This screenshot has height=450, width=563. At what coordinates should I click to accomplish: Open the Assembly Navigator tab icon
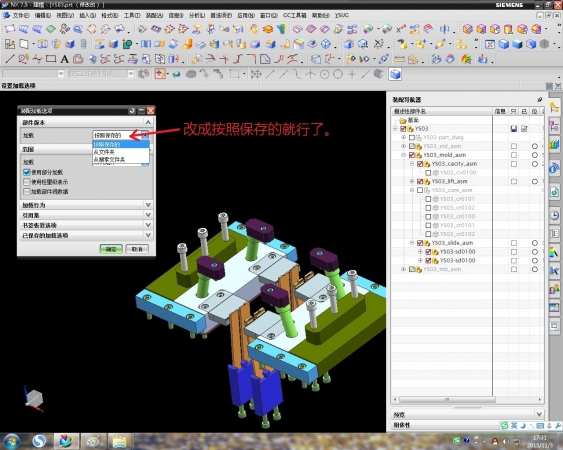[554, 107]
